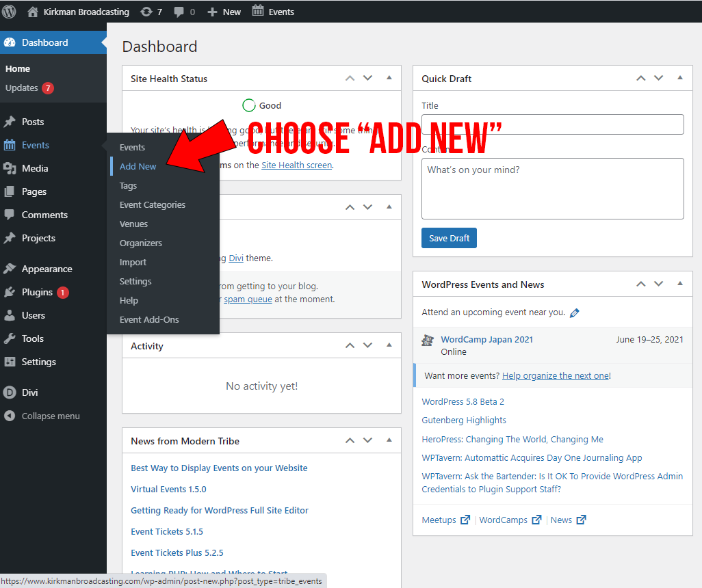Edit event location with pencil icon

(575, 312)
